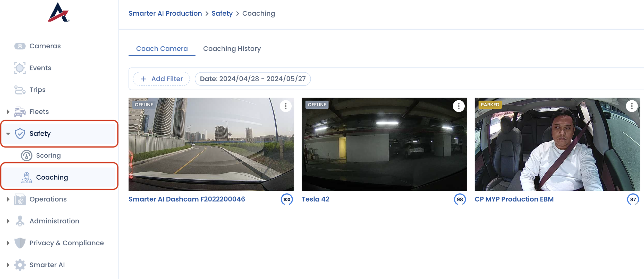
Task: Switch to Coaching History tab
Action: (x=232, y=49)
